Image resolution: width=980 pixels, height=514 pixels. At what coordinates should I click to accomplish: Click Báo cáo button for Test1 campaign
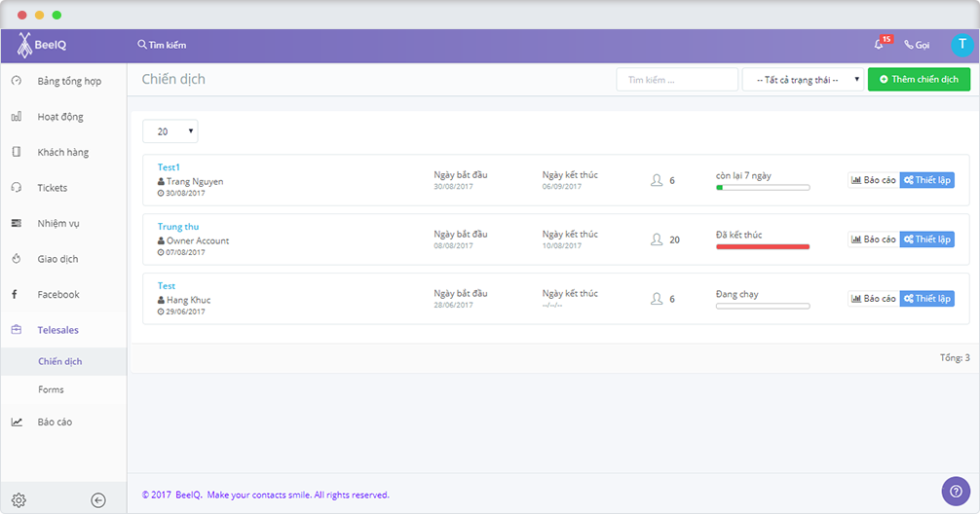click(873, 180)
